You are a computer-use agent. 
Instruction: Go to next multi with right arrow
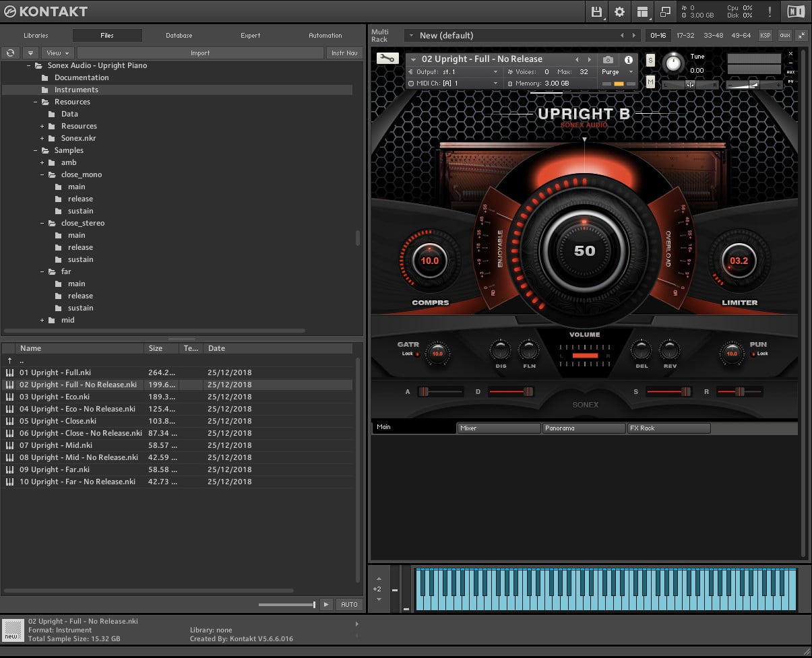pyautogui.click(x=634, y=35)
